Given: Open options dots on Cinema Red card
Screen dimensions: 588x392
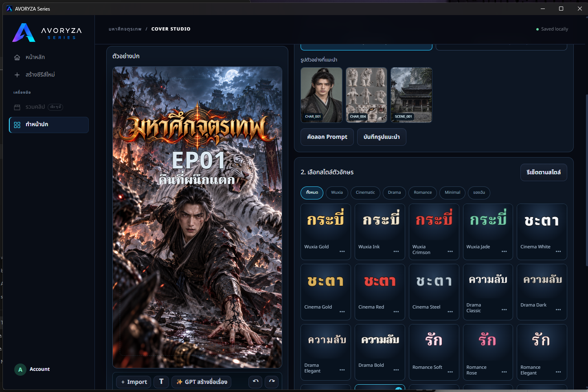Looking at the screenshot, I should tap(396, 312).
